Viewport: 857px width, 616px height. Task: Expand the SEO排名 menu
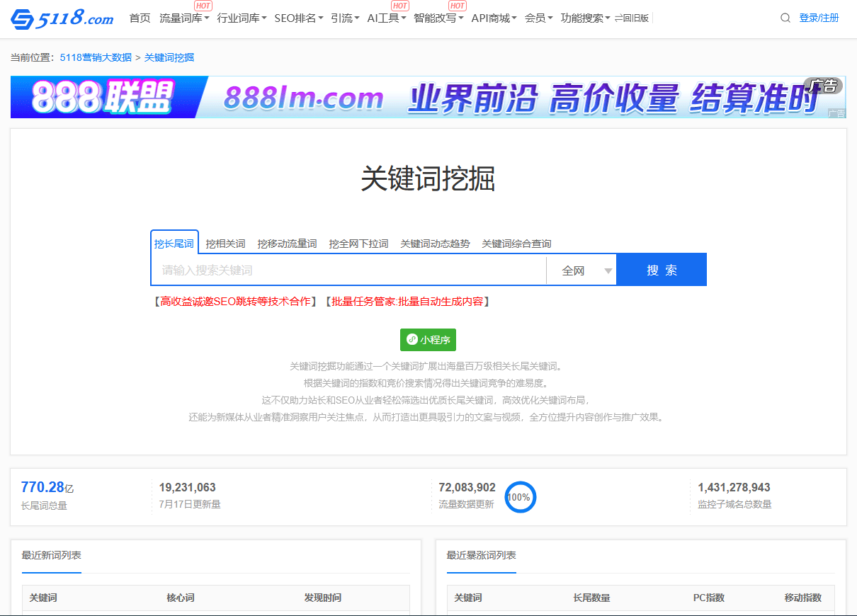coord(299,18)
